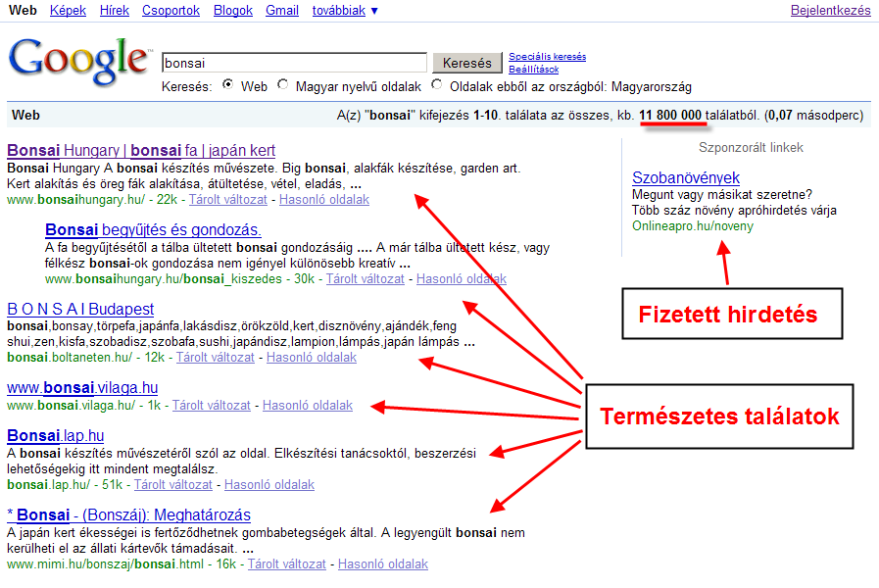Screen dimensions: 879x588
Task: Click the Keresés search button
Action: point(467,63)
